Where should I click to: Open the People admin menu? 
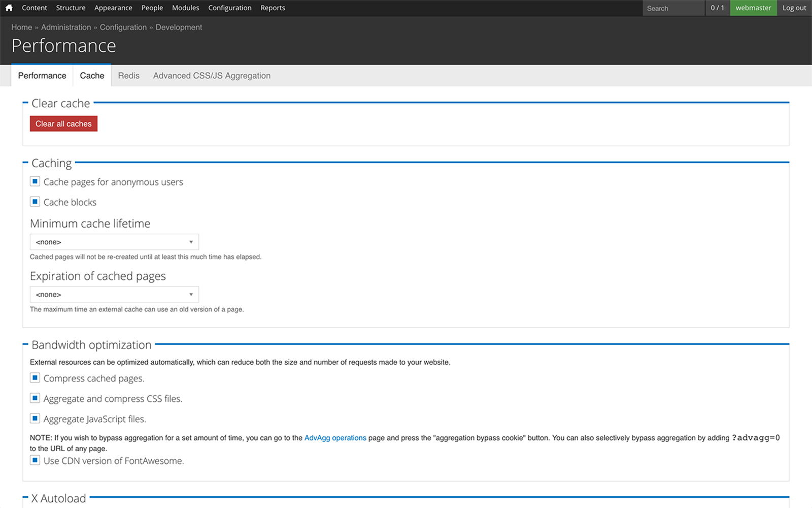[x=152, y=8]
